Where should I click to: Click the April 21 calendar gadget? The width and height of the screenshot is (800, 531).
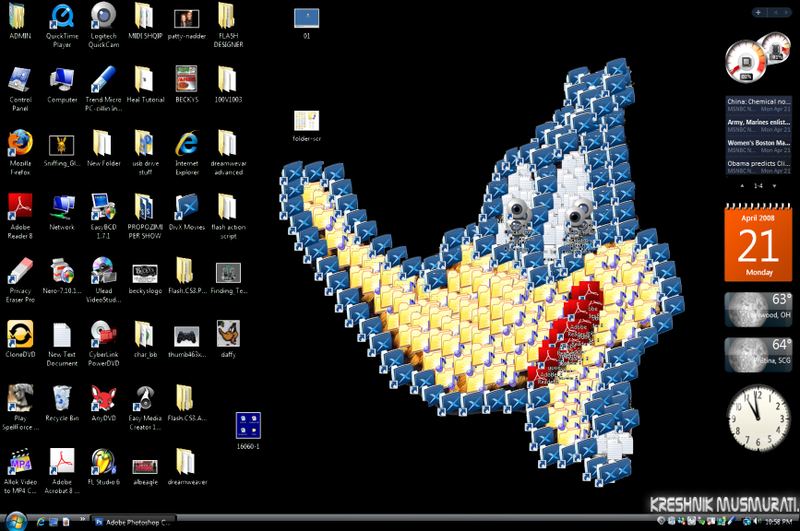[758, 242]
